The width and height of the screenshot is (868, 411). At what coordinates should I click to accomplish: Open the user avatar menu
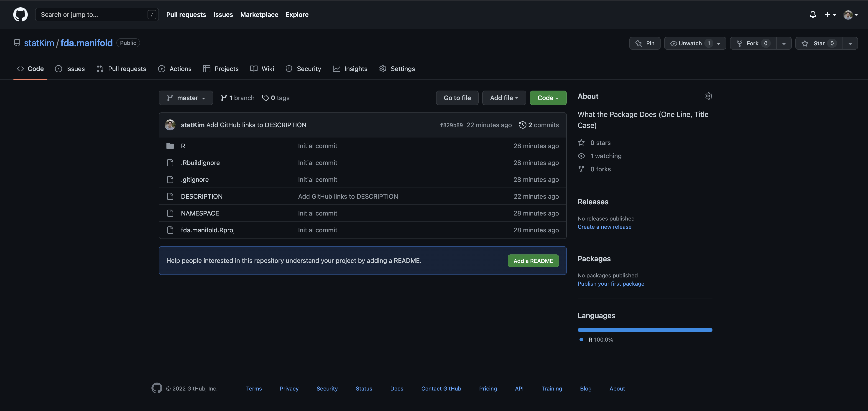[850, 15]
